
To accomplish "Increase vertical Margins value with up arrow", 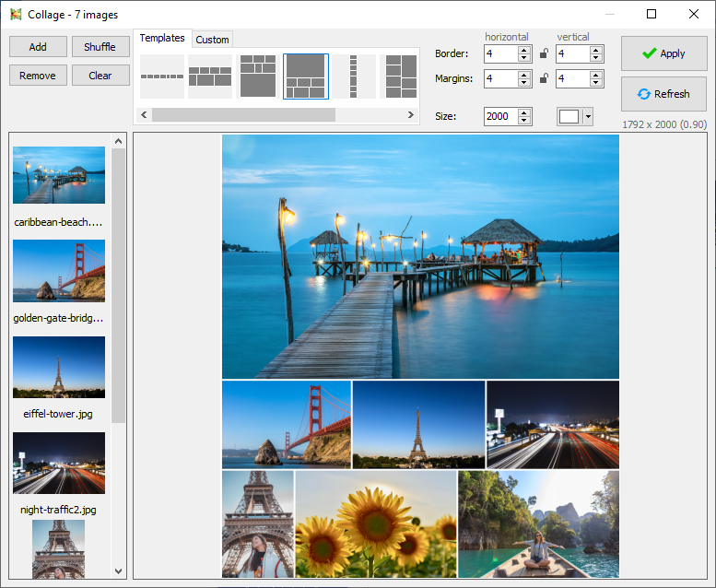I will [x=597, y=75].
